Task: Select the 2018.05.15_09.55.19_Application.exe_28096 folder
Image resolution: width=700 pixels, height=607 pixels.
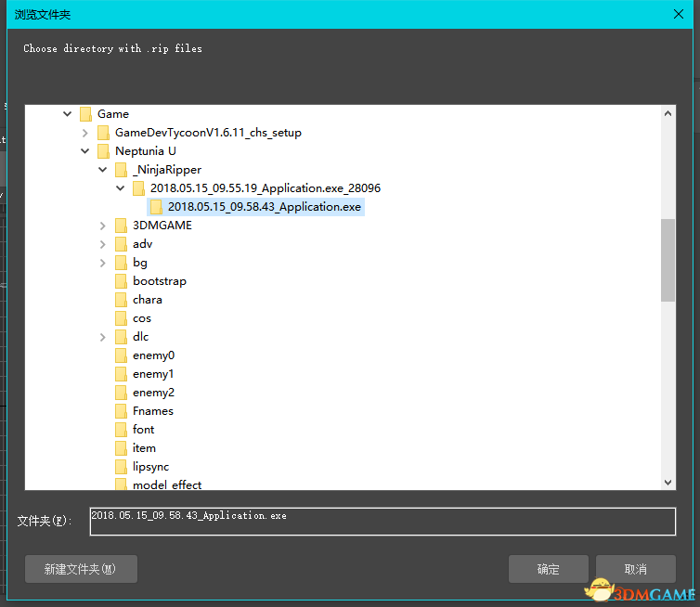Action: click(265, 188)
